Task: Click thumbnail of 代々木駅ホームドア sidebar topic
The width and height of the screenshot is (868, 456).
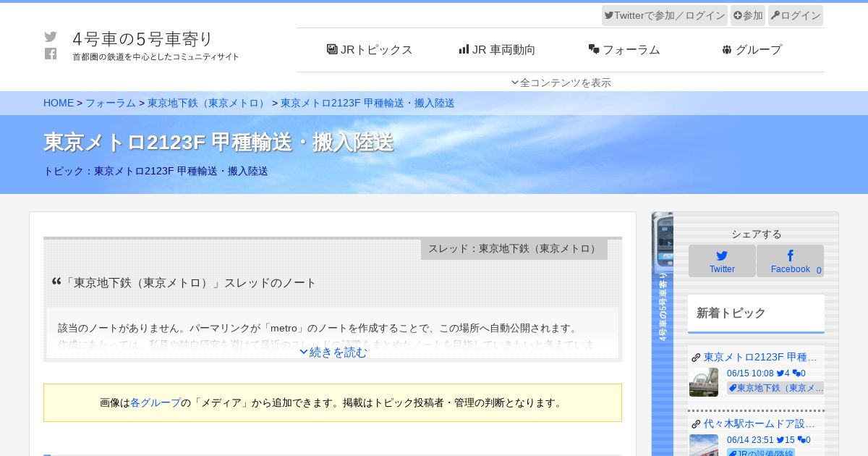Action: [704, 445]
